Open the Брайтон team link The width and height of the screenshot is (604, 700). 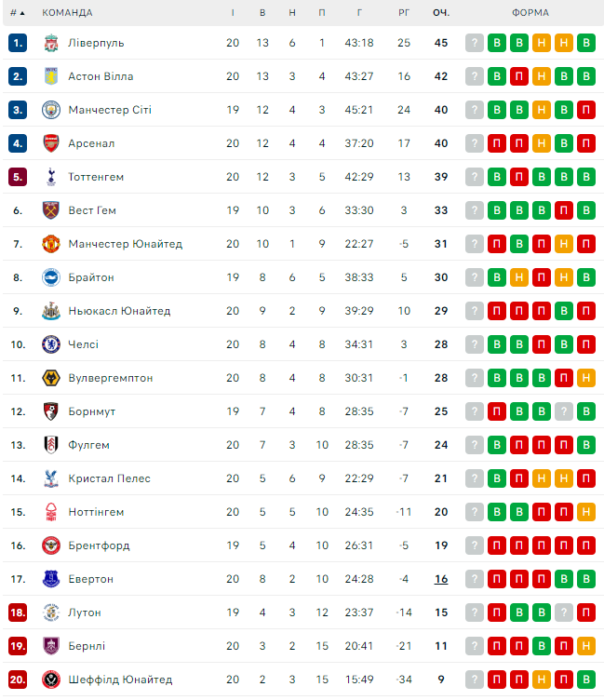[x=91, y=277]
